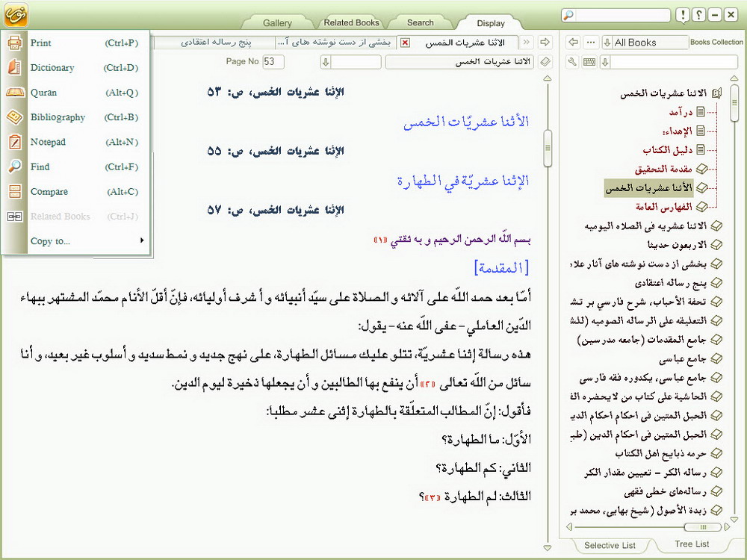The height and width of the screenshot is (560, 747).
Task: Switch to the Tree List tab
Action: 692,544
